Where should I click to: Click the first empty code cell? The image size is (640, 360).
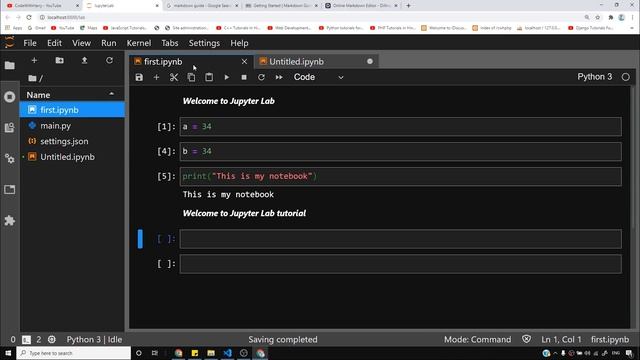pos(401,239)
